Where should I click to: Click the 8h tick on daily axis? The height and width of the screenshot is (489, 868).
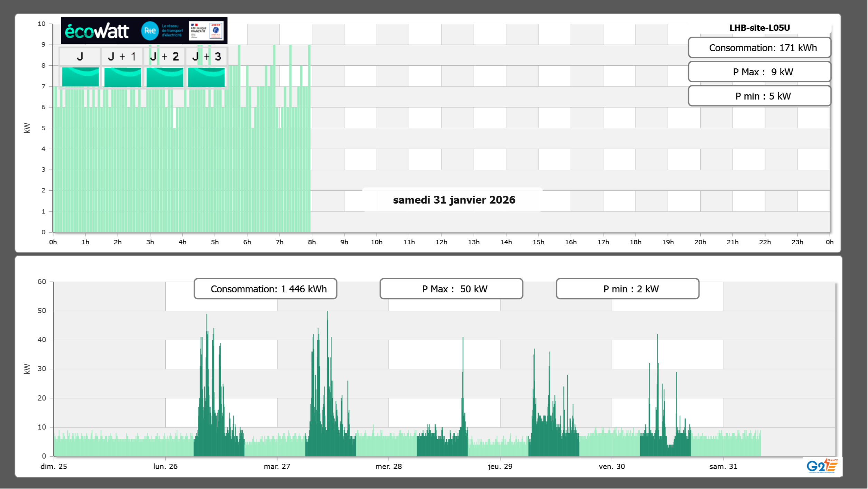(312, 242)
